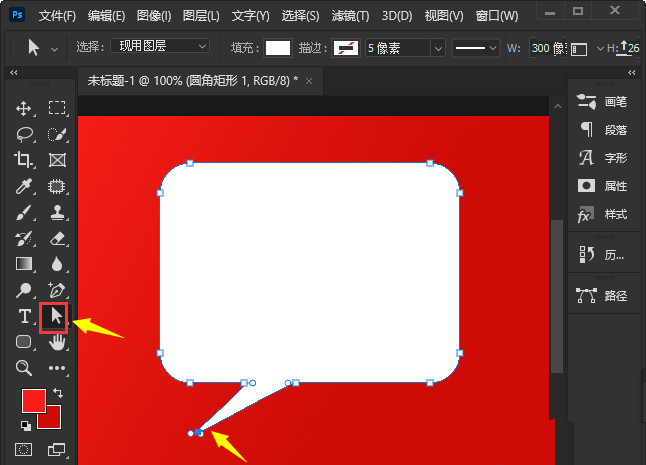Toggle Quick Mask mode

point(23,449)
